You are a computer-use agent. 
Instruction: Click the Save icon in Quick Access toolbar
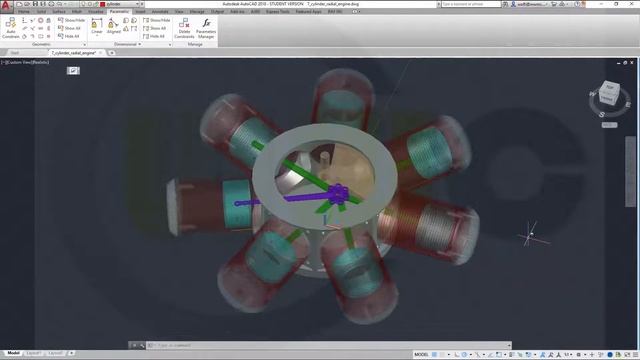tap(35, 4)
